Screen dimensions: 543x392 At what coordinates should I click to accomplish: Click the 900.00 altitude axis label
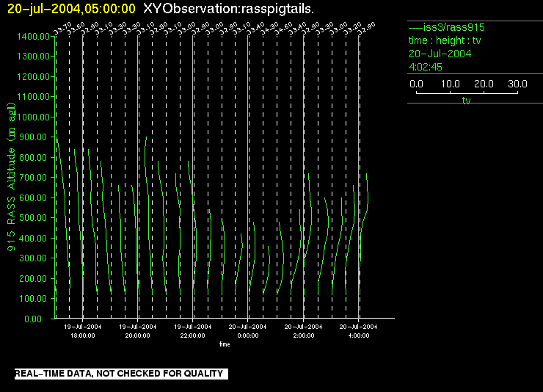point(33,137)
